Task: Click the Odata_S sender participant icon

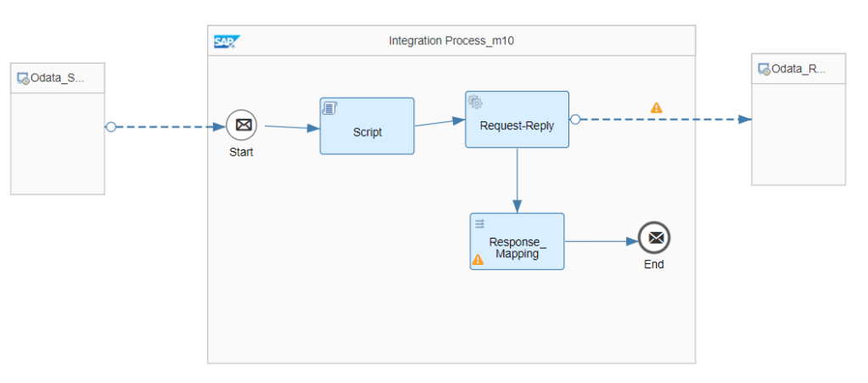Action: click(23, 79)
